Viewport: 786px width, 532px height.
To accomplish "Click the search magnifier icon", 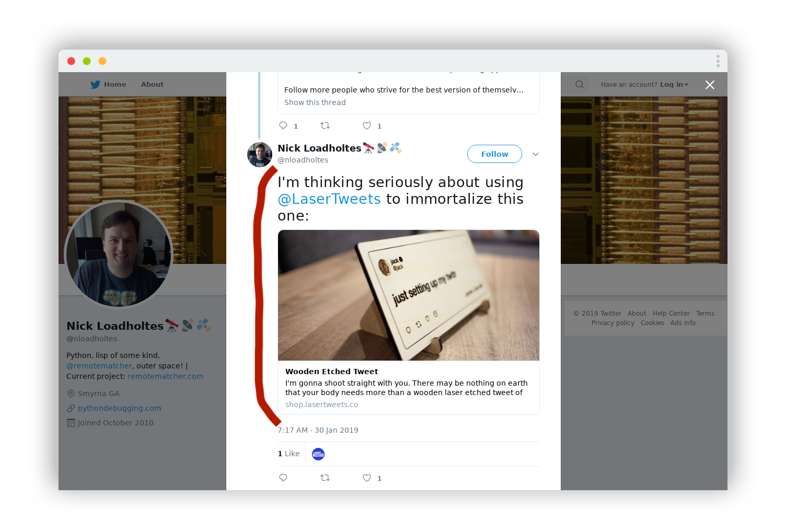I will point(579,84).
